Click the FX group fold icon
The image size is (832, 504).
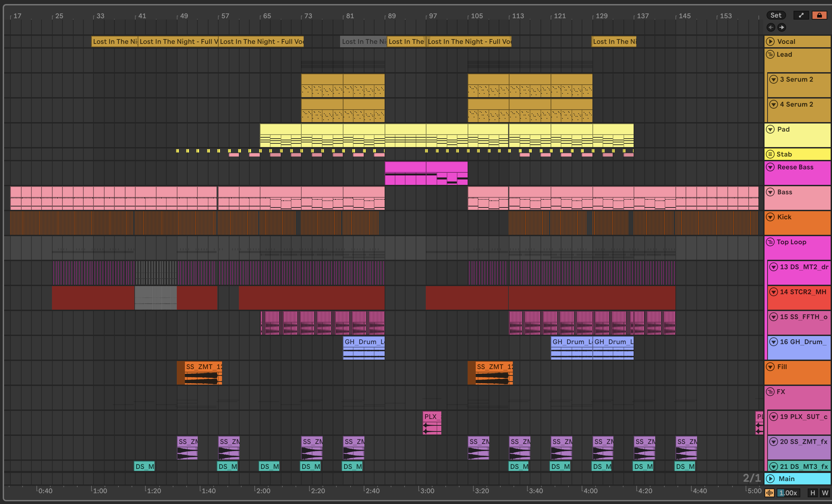coord(770,392)
